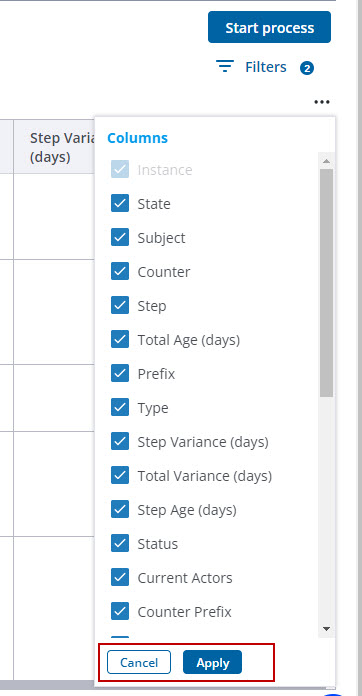Hide the Prefix column
This screenshot has width=362, height=696.
pyautogui.click(x=120, y=374)
